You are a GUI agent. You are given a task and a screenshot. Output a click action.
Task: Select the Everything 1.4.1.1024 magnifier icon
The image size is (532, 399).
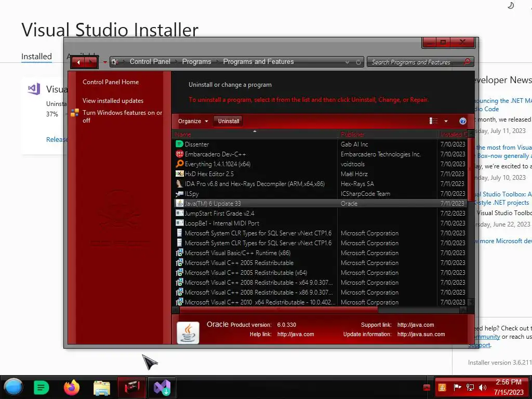pos(179,164)
